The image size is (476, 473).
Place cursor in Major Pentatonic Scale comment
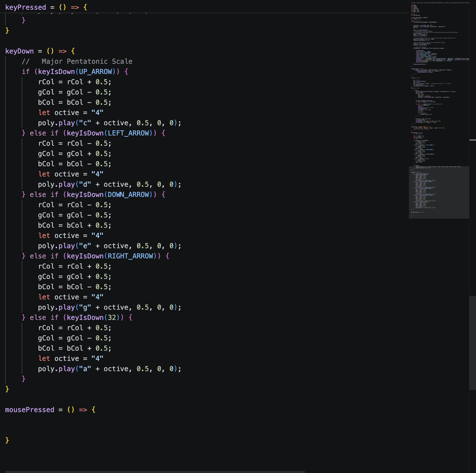[87, 61]
